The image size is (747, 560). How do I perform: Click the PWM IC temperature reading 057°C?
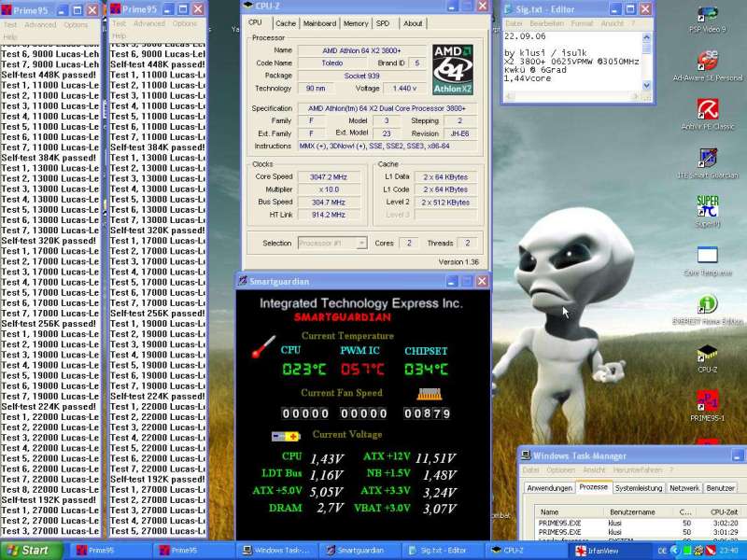pyautogui.click(x=362, y=369)
